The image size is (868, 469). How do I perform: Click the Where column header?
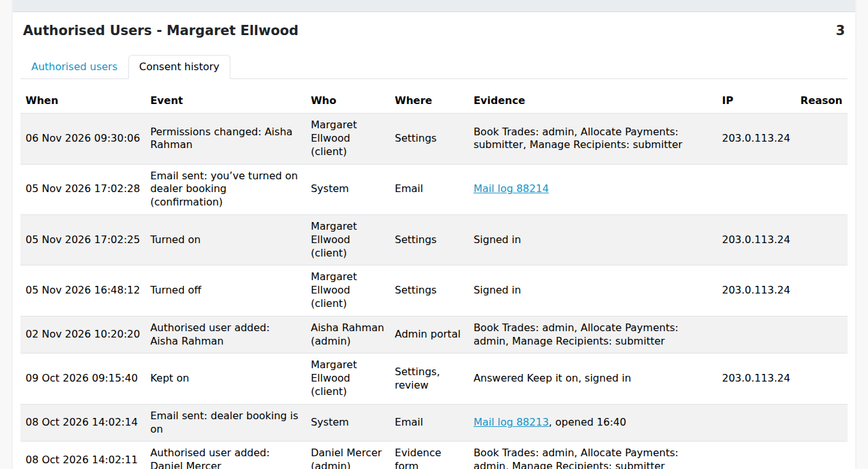point(414,101)
